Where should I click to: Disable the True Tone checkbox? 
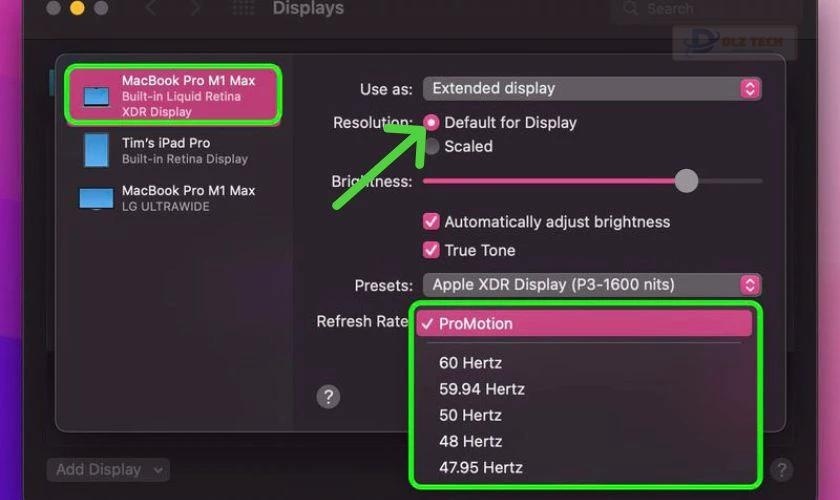point(431,250)
